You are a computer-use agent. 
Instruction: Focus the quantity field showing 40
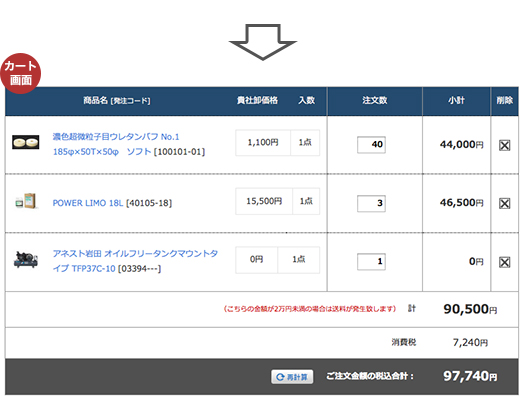(371, 145)
